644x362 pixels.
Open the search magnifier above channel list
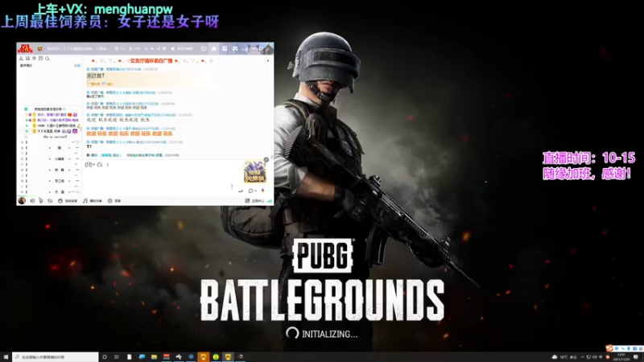47,59
